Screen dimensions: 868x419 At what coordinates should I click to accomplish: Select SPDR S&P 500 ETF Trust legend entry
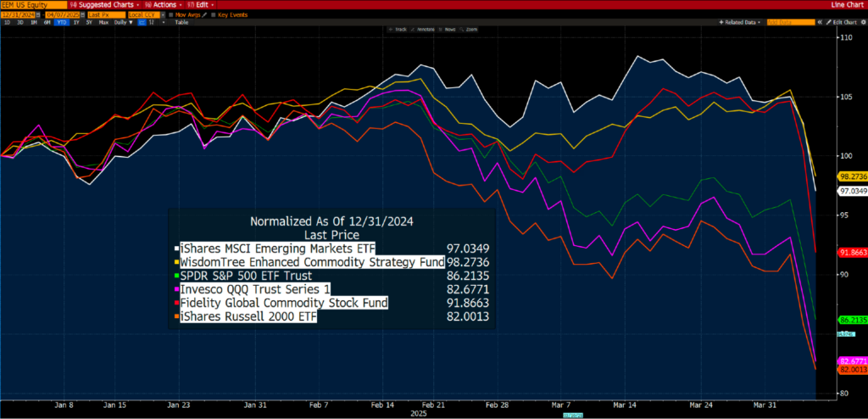coord(245,276)
